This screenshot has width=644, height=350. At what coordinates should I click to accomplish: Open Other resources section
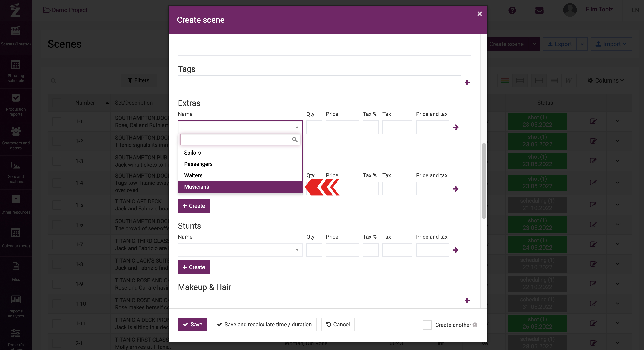point(16,205)
